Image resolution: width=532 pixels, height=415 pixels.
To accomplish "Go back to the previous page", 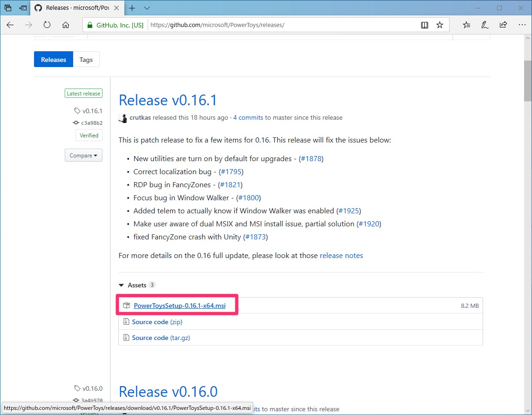I will point(10,25).
